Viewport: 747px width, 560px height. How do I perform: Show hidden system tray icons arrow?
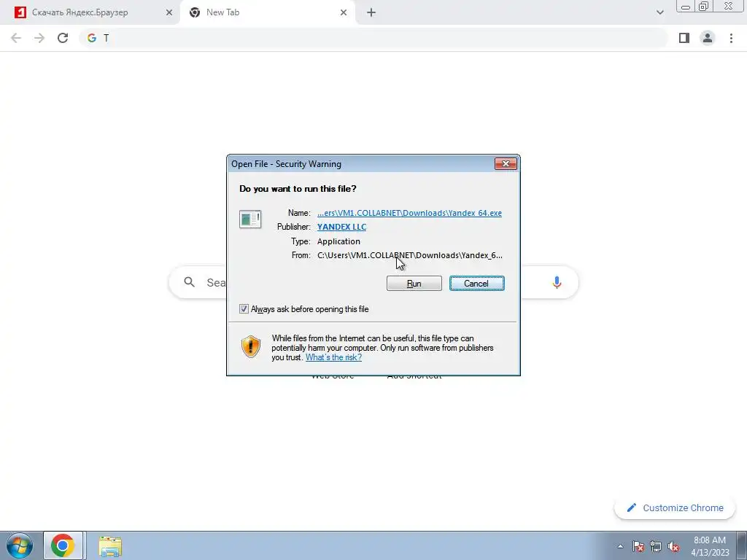[x=620, y=546]
